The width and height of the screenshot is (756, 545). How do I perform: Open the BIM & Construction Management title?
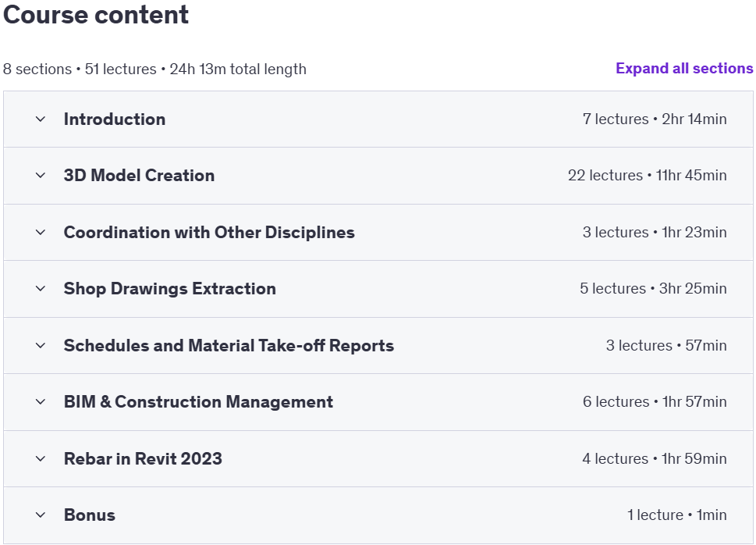(198, 401)
